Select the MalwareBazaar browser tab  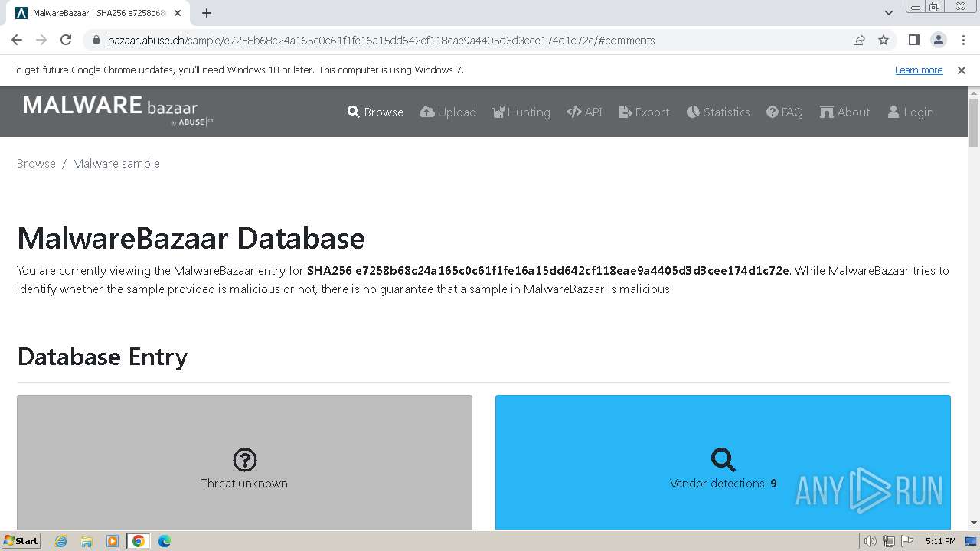pos(99,13)
